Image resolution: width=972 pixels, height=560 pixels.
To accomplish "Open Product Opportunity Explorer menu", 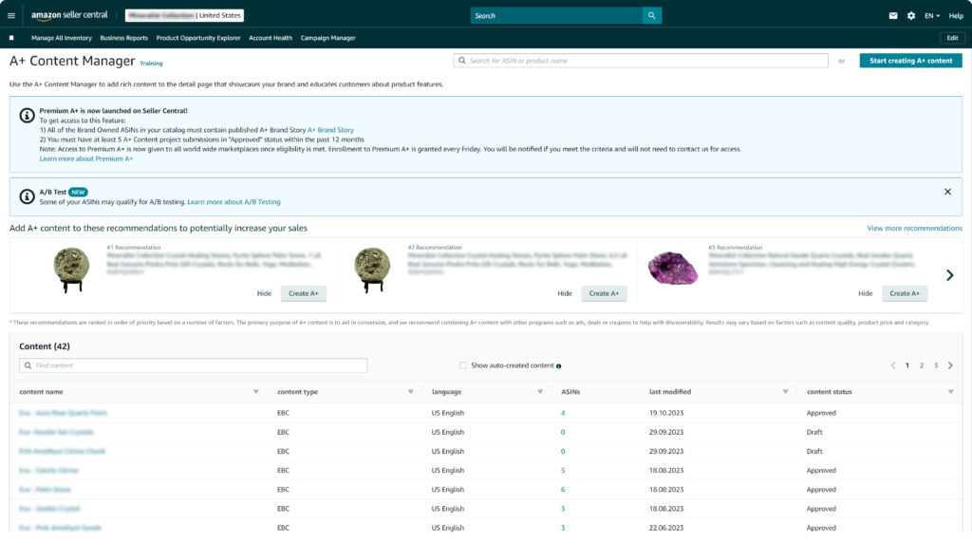I will pos(198,38).
